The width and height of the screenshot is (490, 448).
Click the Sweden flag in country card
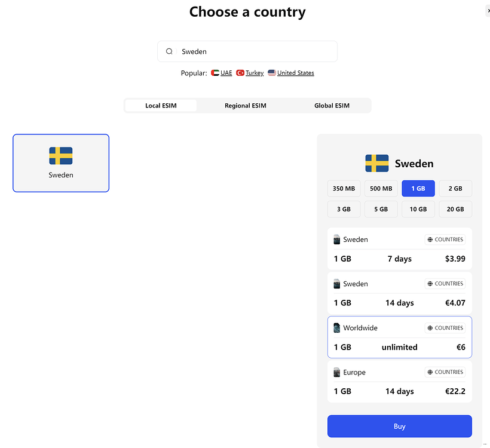[x=61, y=156]
